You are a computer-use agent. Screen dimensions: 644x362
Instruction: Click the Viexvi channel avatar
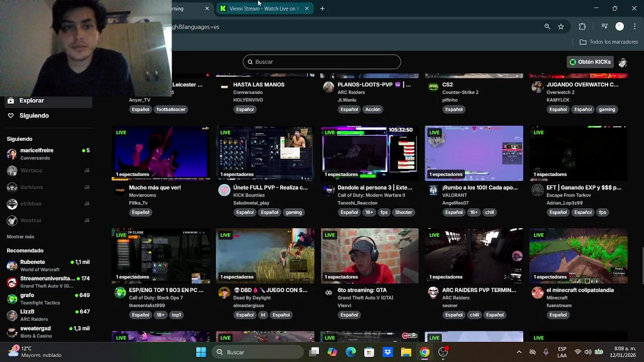[329, 293]
